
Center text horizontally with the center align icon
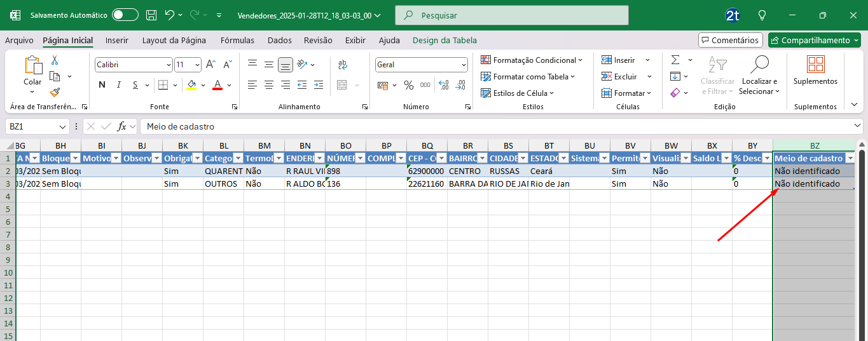pos(269,85)
